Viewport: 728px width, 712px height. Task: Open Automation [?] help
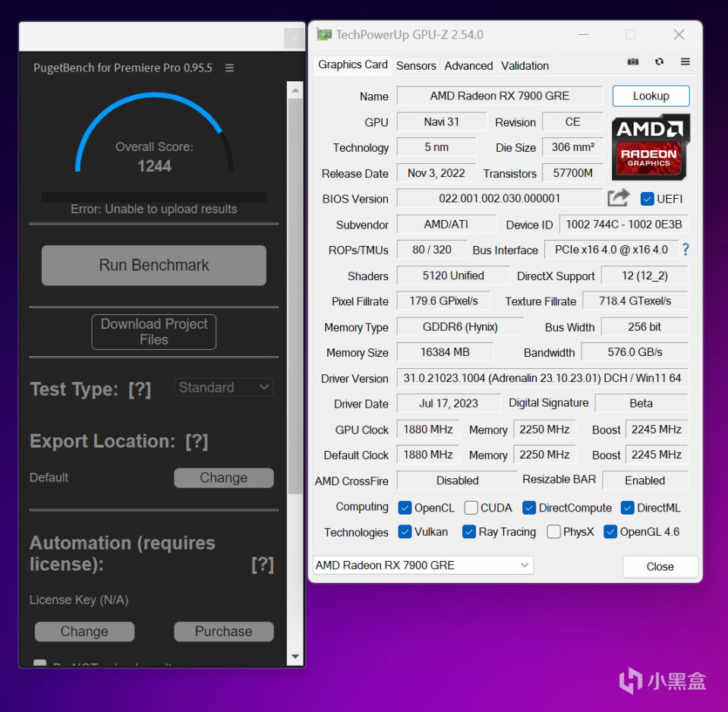(263, 565)
